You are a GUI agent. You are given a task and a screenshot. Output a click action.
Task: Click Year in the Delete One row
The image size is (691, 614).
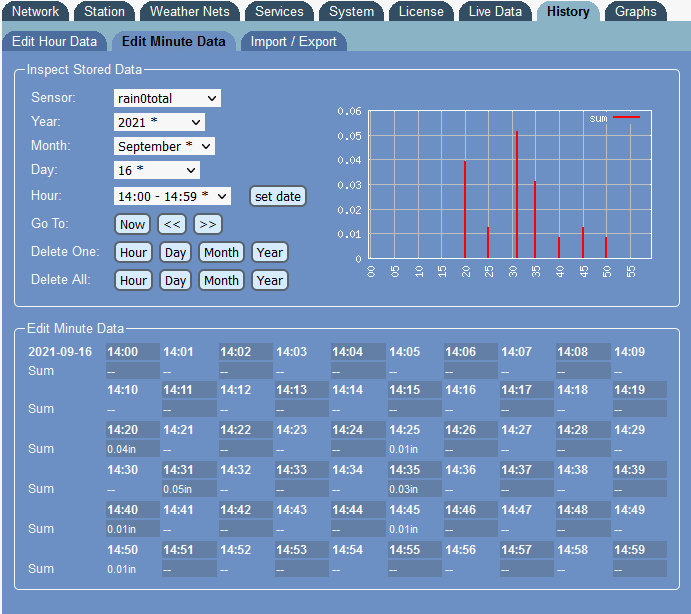(x=270, y=253)
